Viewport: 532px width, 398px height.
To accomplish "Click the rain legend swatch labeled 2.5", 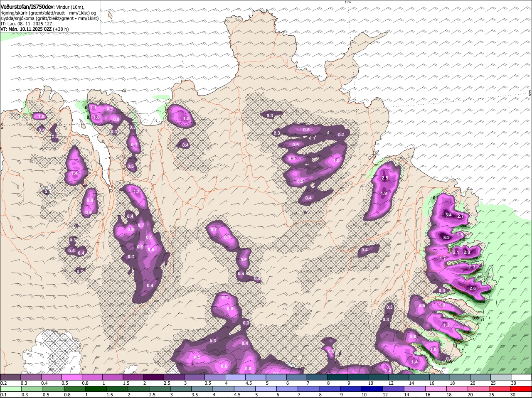I will click(160, 389).
